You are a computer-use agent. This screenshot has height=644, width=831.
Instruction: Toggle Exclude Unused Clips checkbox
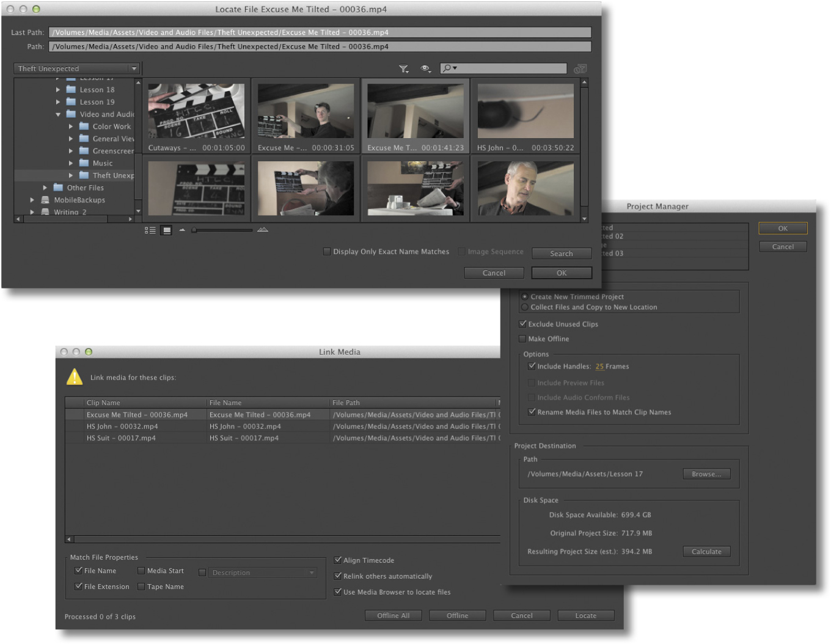coord(522,324)
